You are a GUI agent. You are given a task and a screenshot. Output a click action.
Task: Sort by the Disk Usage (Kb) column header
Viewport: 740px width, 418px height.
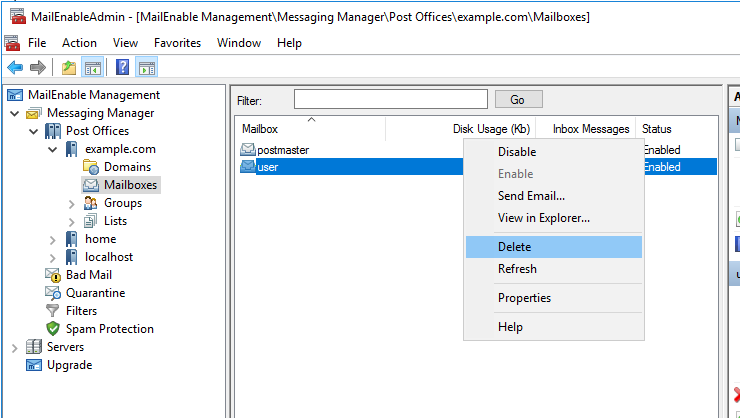[x=461, y=128]
